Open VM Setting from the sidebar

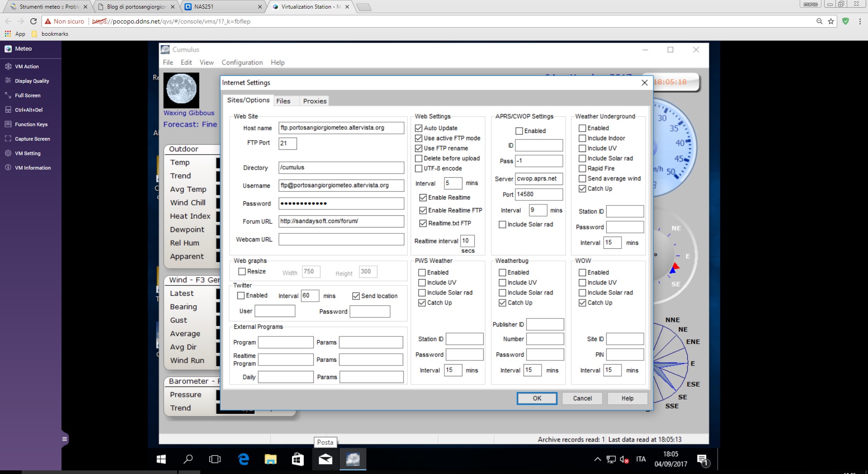tap(27, 153)
